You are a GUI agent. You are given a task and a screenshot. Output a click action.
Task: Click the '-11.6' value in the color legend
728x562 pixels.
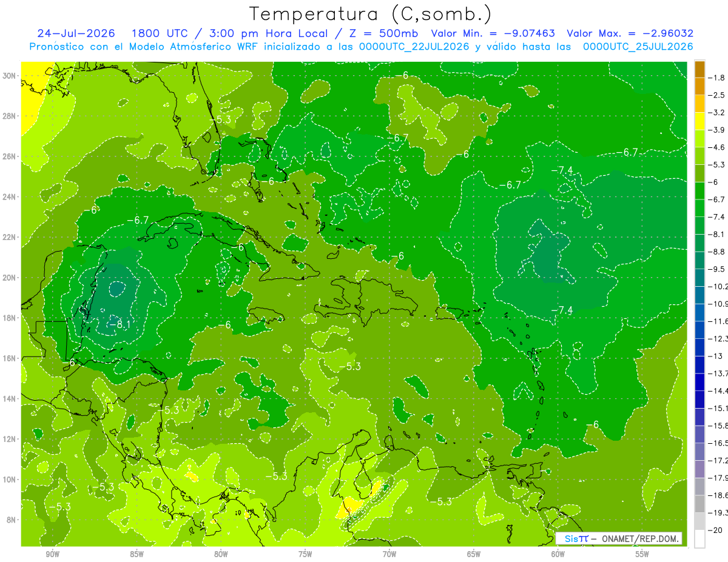[x=718, y=321]
